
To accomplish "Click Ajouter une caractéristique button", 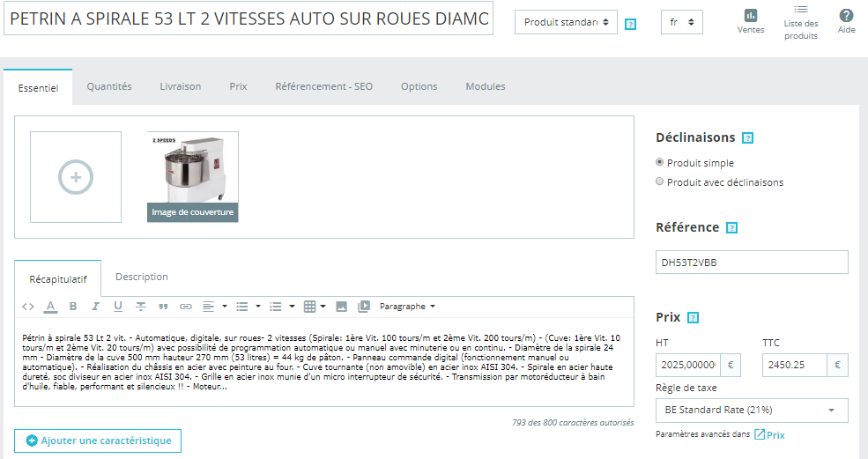I will [98, 440].
